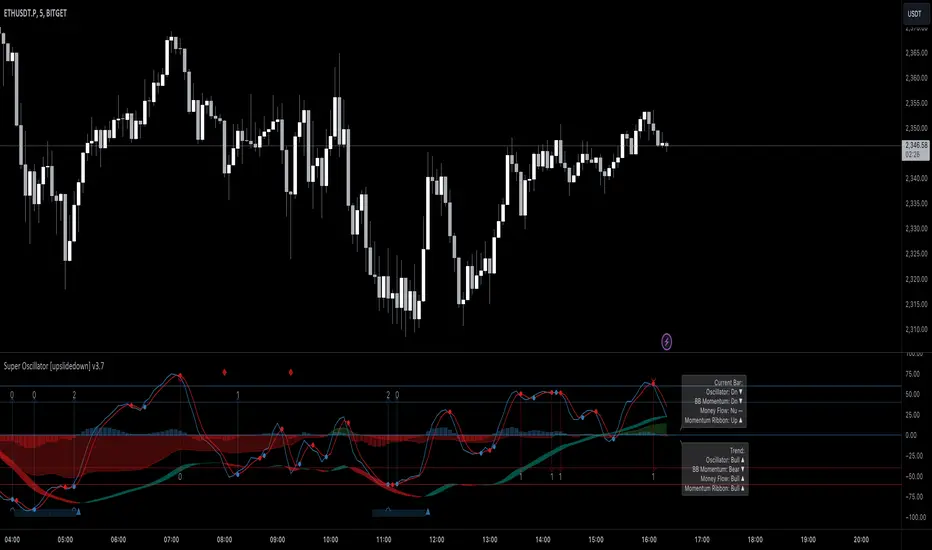The width and height of the screenshot is (932, 550).
Task: Click the 10:00 time axis label
Action: point(330,540)
